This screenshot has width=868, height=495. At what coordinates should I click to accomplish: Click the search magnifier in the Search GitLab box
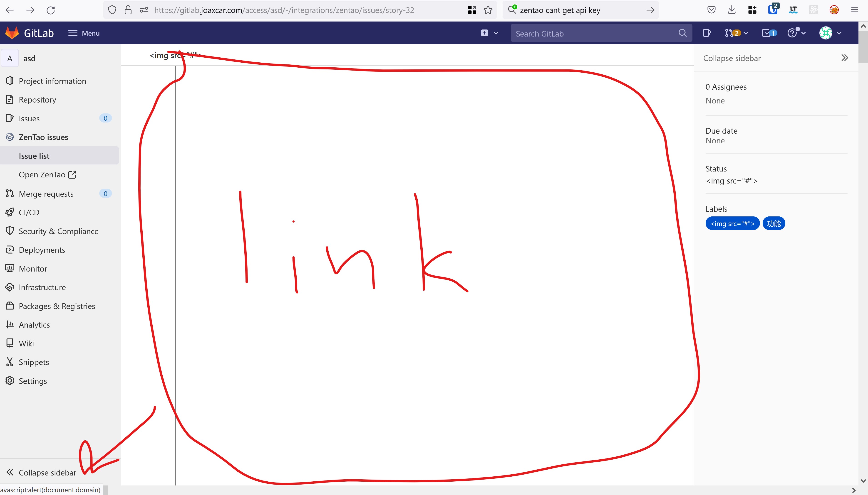[x=682, y=33]
